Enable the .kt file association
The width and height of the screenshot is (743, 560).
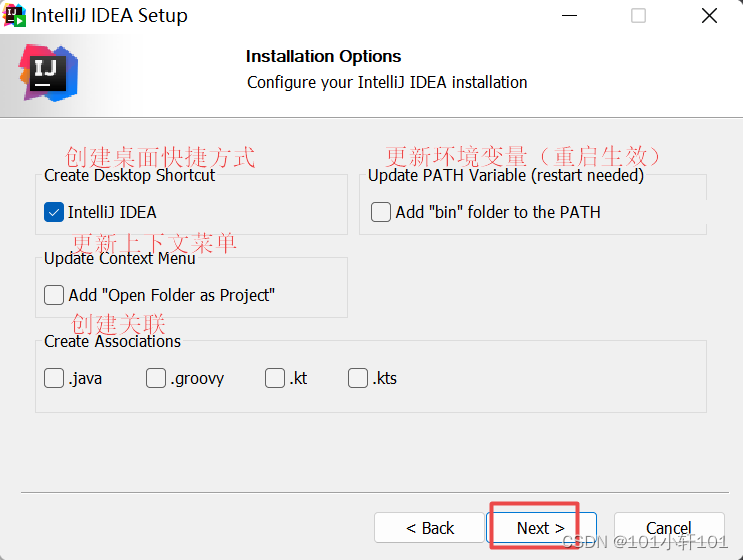pos(275,378)
